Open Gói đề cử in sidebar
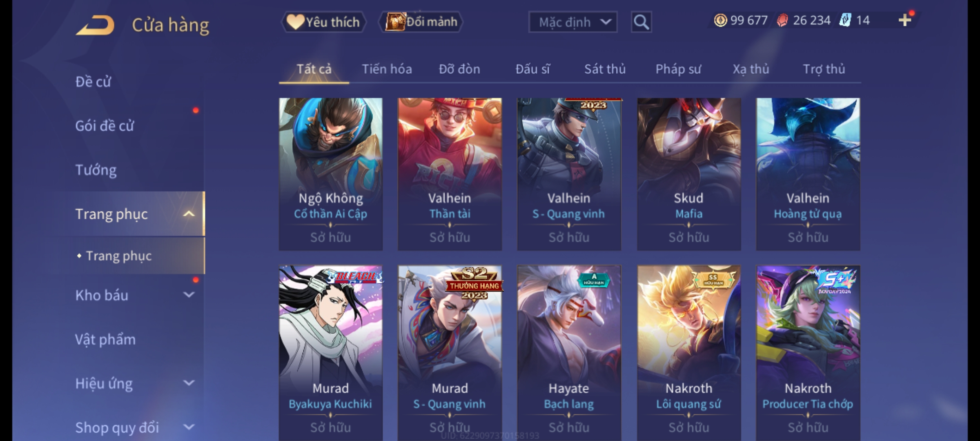This screenshot has height=441, width=980. [x=105, y=126]
